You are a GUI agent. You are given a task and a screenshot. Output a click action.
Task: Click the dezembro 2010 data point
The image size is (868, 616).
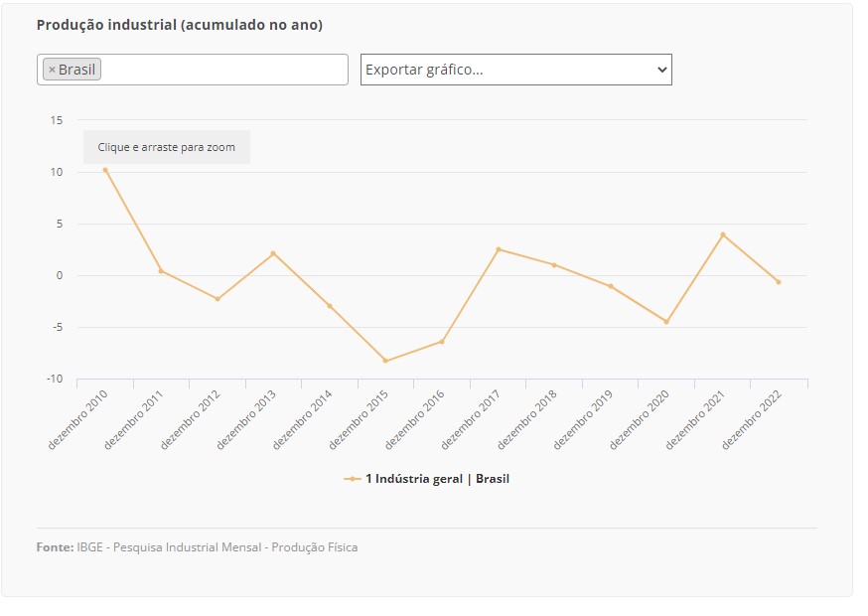[105, 170]
